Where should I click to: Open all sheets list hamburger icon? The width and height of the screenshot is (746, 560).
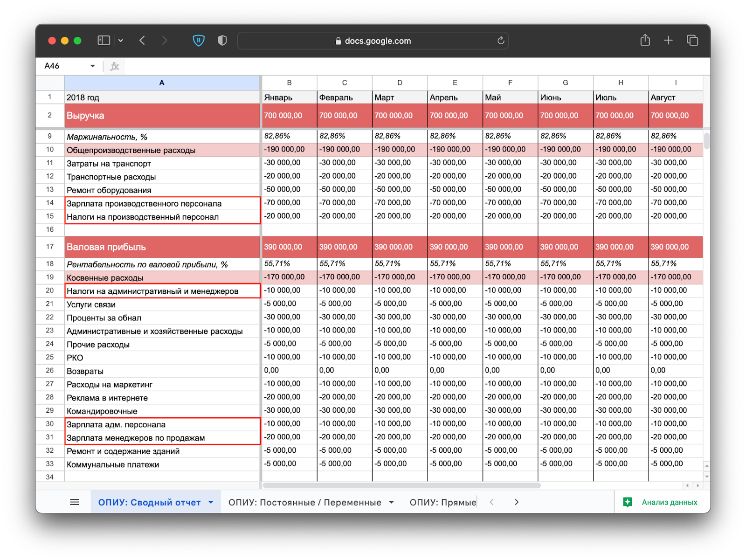[75, 502]
